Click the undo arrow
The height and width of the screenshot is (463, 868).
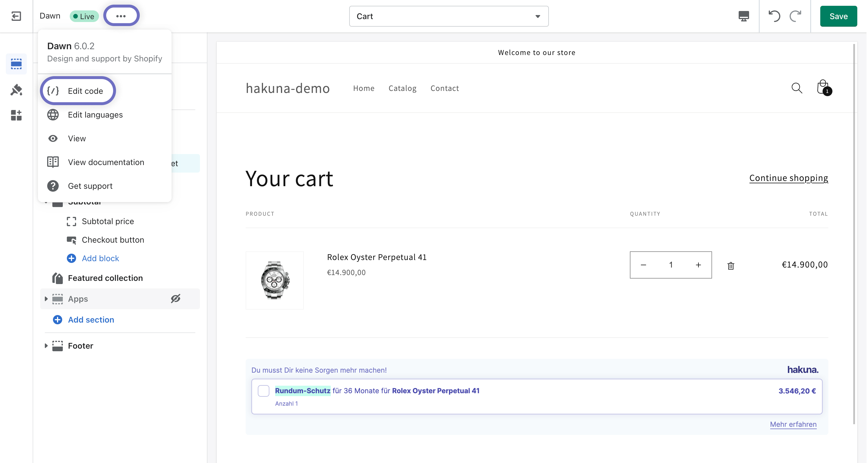(774, 16)
